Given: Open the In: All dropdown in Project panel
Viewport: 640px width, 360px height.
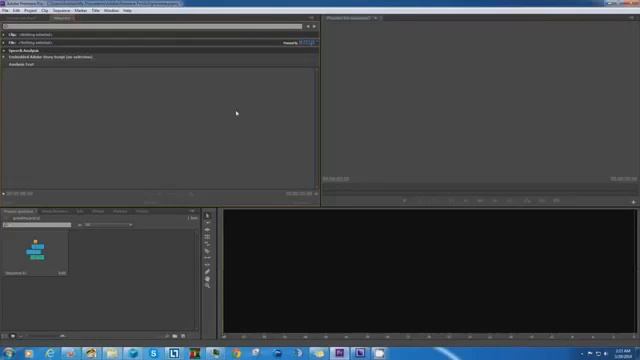Looking at the screenshot, I should pos(108,225).
